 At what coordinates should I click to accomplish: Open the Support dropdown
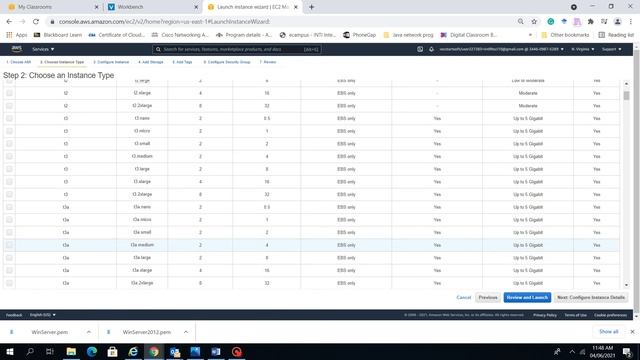[x=611, y=49]
